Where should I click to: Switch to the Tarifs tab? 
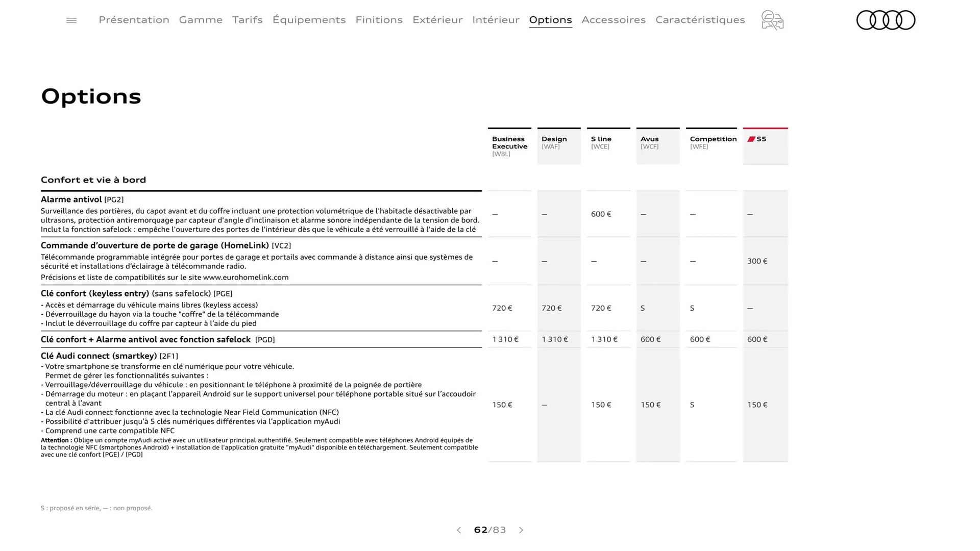[248, 20]
